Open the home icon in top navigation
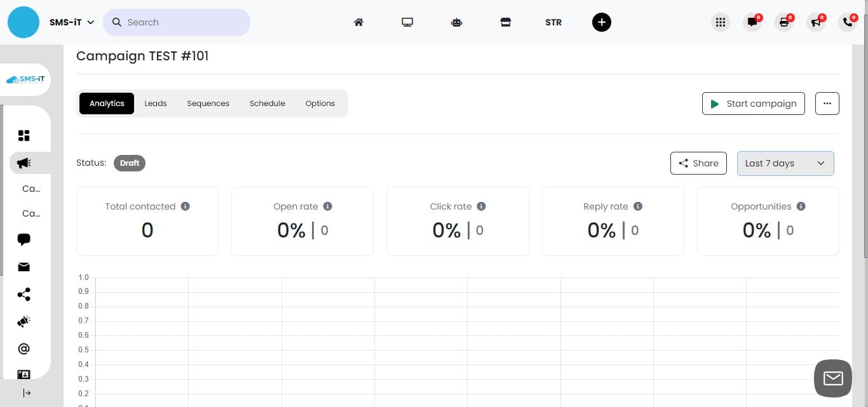The image size is (868, 407). pos(358,22)
